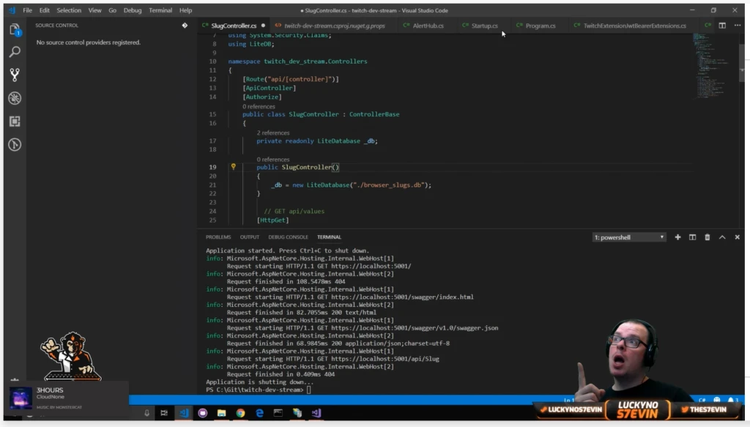750x427 pixels.
Task: Maximize terminal panel using the up chevron
Action: coord(723,237)
